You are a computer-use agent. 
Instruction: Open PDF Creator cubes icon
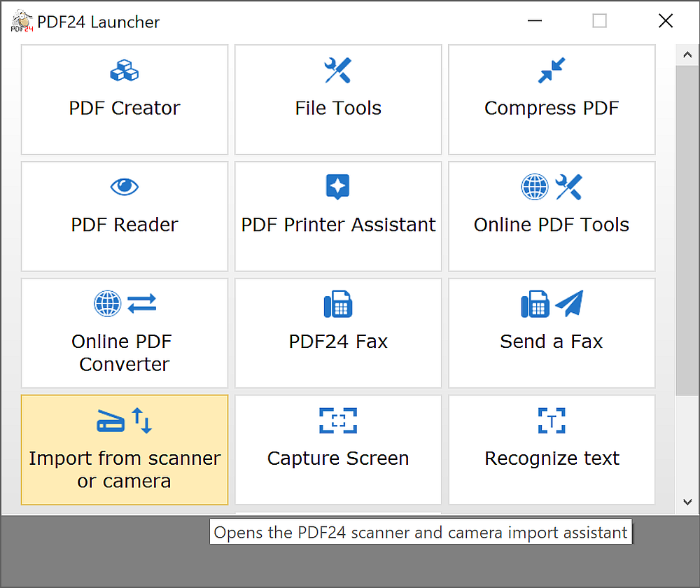click(125, 71)
